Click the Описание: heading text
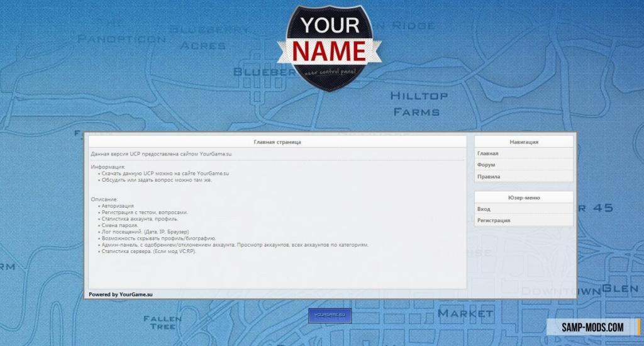644x346 pixels. coord(104,199)
